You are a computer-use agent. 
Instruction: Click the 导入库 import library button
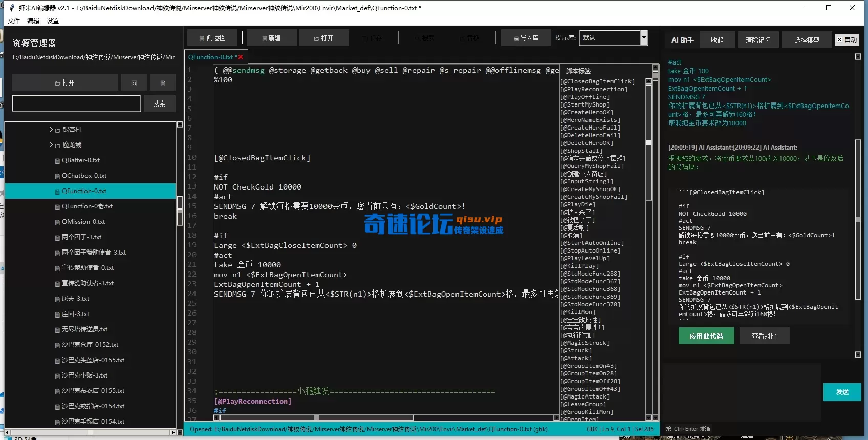[526, 38]
